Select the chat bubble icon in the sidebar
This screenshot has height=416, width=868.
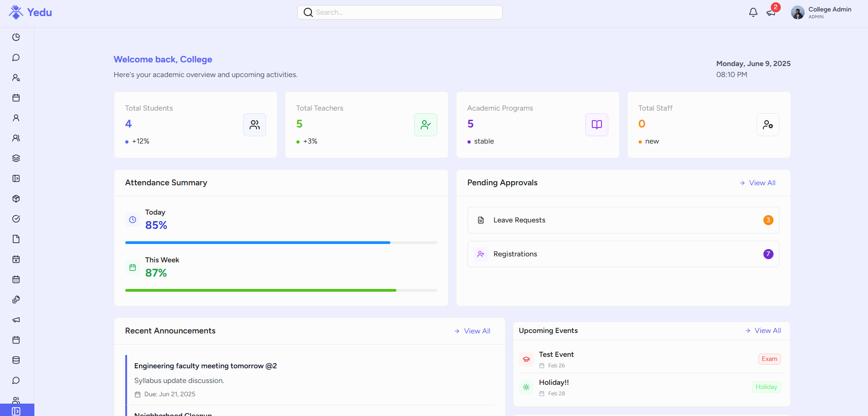16,57
